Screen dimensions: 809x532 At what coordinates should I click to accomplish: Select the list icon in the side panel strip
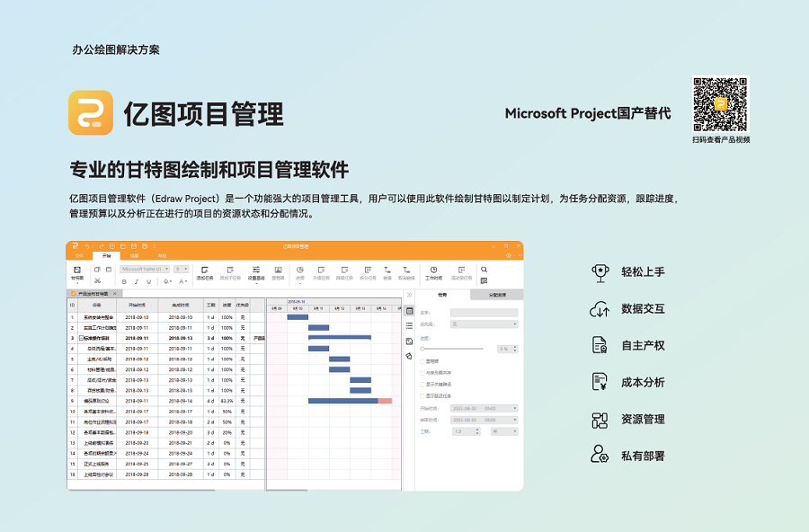410,325
